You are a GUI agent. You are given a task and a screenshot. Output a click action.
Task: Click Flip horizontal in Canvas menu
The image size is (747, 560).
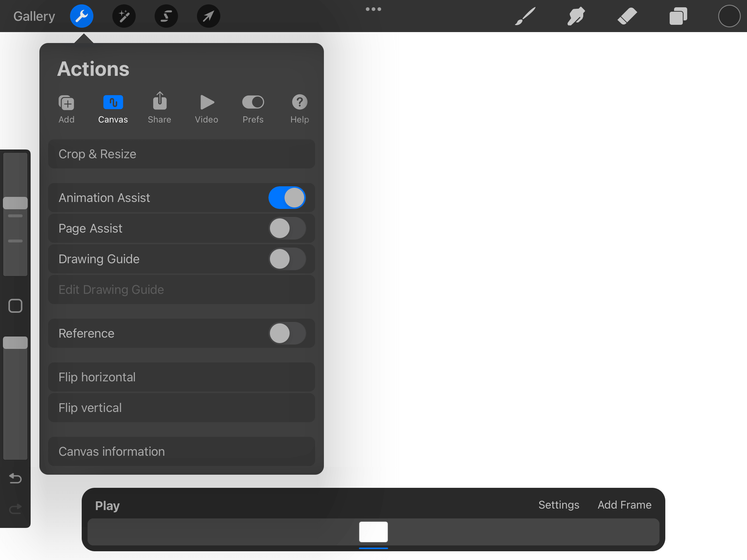pyautogui.click(x=181, y=377)
